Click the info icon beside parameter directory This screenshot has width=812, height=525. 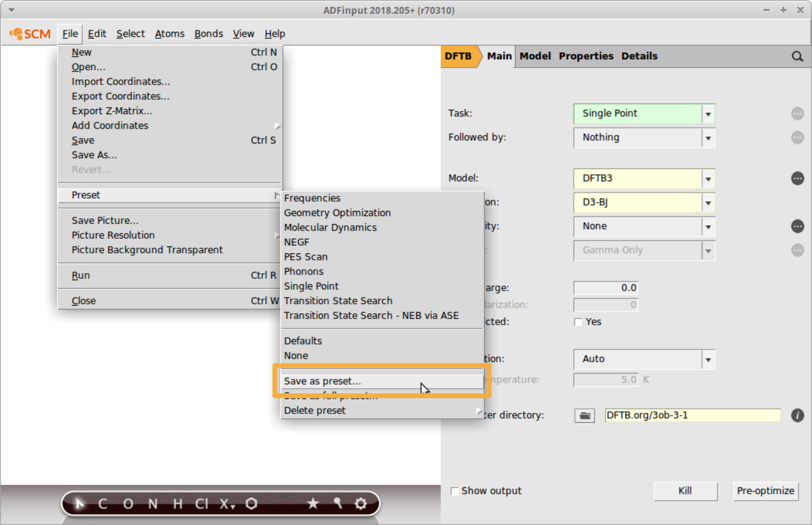797,416
